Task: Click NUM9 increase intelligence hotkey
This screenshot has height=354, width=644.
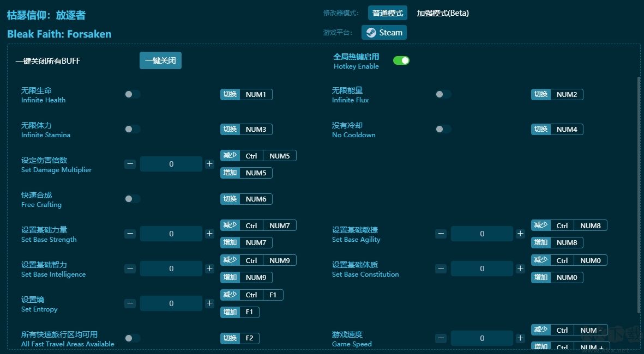Action: [x=246, y=277]
